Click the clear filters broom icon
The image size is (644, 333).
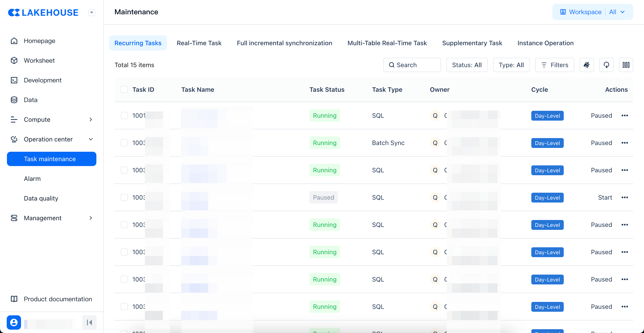click(x=587, y=65)
